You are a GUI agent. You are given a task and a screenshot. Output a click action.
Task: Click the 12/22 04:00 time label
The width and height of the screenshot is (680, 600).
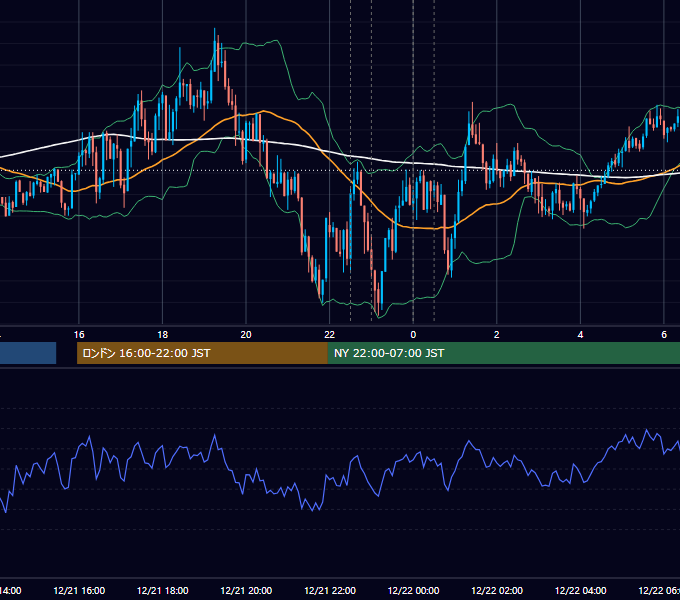pyautogui.click(x=581, y=590)
